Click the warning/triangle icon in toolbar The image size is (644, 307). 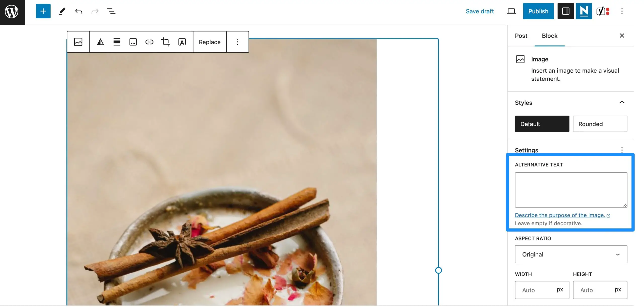pos(100,41)
